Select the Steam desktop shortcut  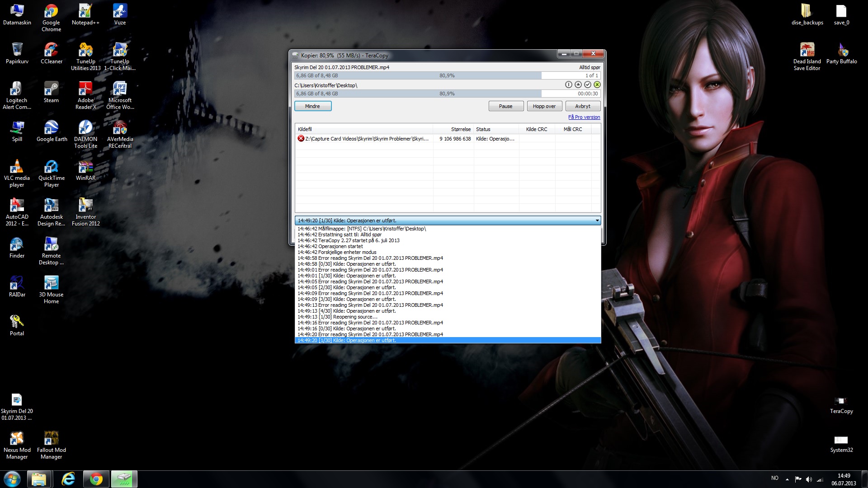coord(51,93)
